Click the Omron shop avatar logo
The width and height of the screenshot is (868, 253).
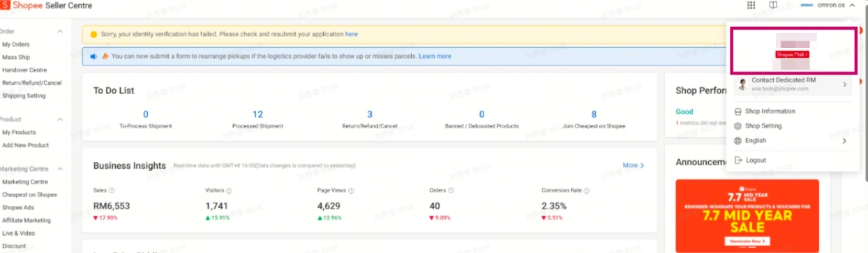(806, 5)
